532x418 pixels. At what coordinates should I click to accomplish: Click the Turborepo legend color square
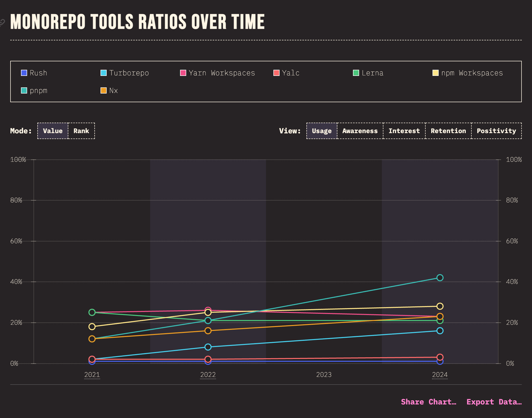tap(104, 73)
